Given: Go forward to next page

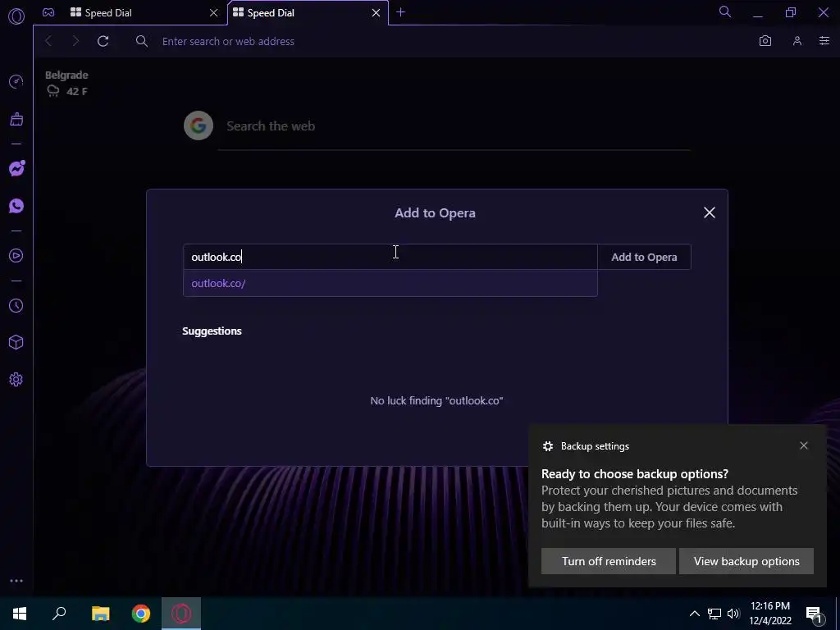Looking at the screenshot, I should (x=75, y=41).
